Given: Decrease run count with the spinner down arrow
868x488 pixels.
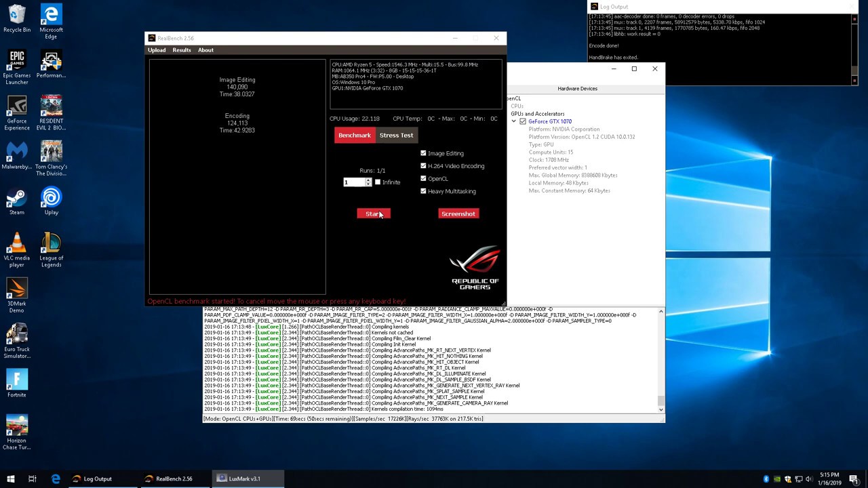Looking at the screenshot, I should click(x=368, y=184).
